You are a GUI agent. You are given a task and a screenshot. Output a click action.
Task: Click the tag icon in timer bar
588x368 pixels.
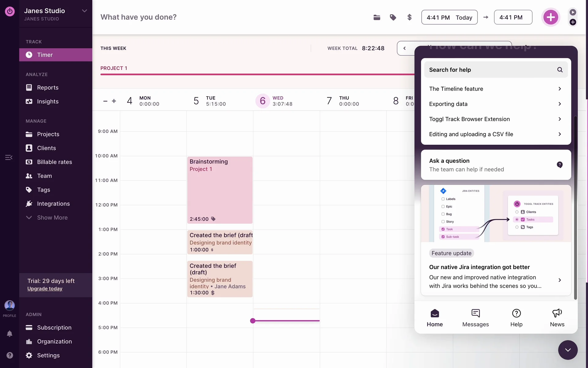coord(393,17)
